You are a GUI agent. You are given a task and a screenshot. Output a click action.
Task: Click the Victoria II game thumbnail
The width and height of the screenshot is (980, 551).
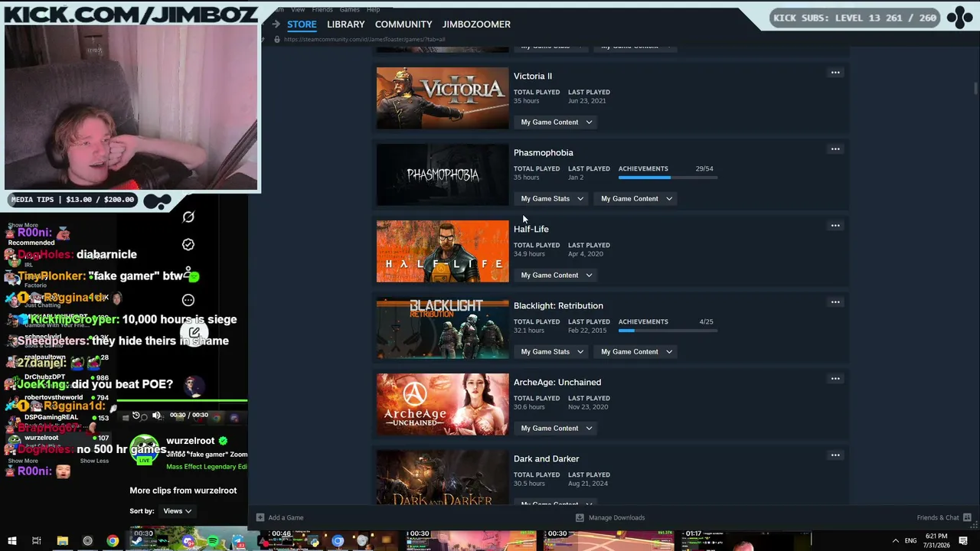(443, 98)
